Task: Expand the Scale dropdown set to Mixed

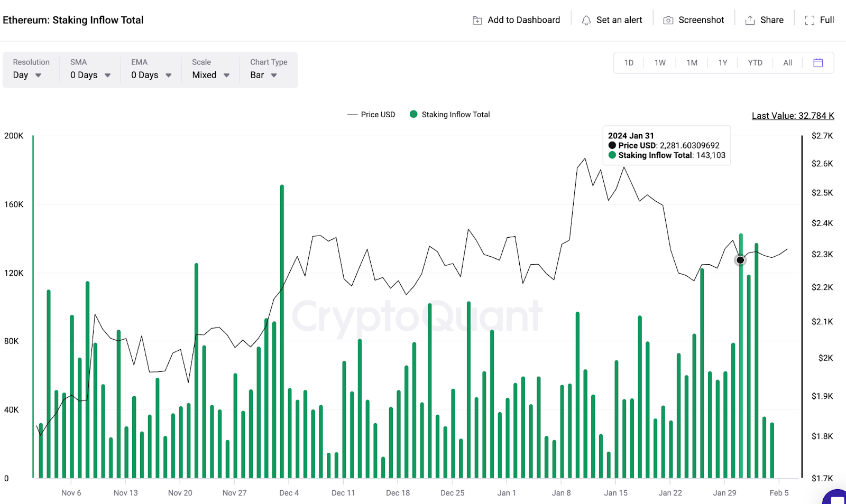Action: click(x=209, y=74)
